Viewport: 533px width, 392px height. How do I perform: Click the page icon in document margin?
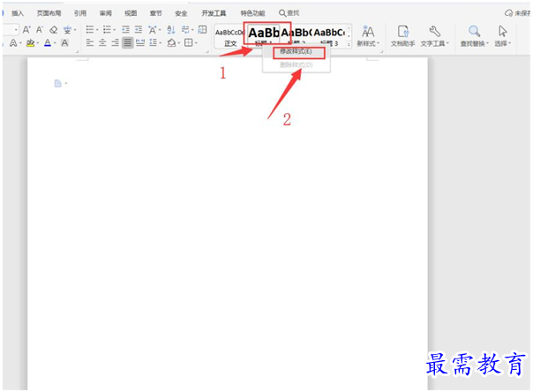click(58, 83)
